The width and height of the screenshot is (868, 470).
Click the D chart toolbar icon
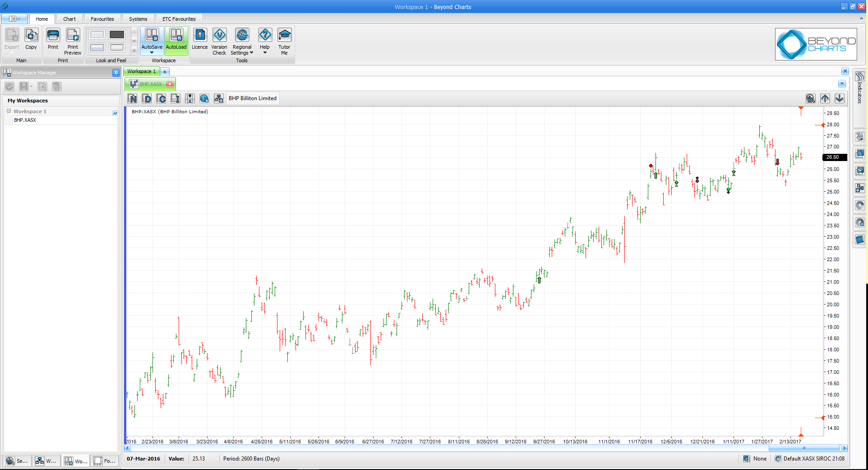[x=147, y=98]
